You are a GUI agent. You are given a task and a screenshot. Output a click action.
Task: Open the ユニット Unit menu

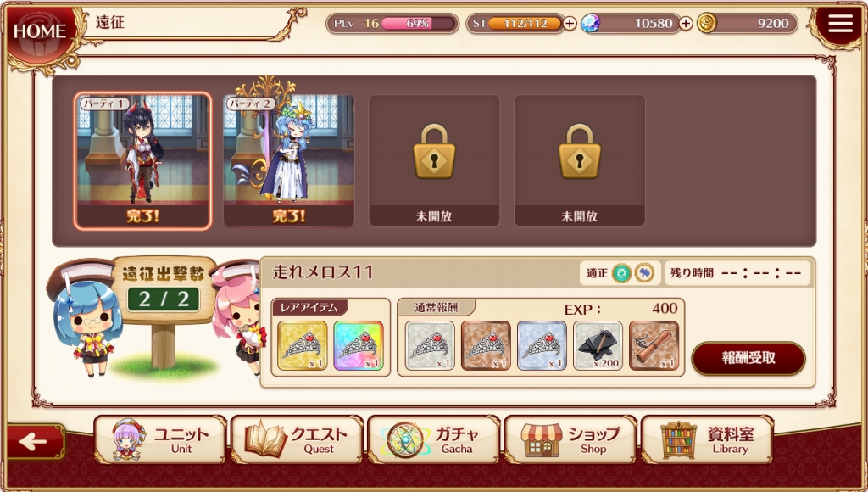(x=160, y=440)
